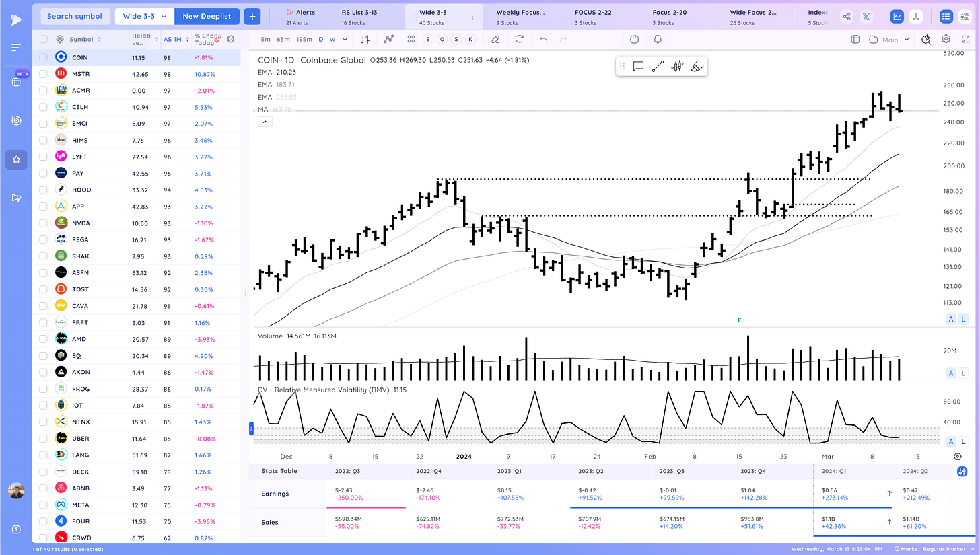Viewport: 980px width, 555px height.
Task: Toggle auto scale A on price pane
Action: (951, 319)
